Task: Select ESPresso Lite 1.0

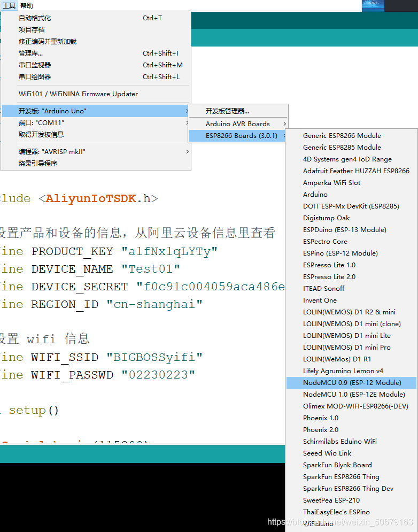Action: [352, 265]
